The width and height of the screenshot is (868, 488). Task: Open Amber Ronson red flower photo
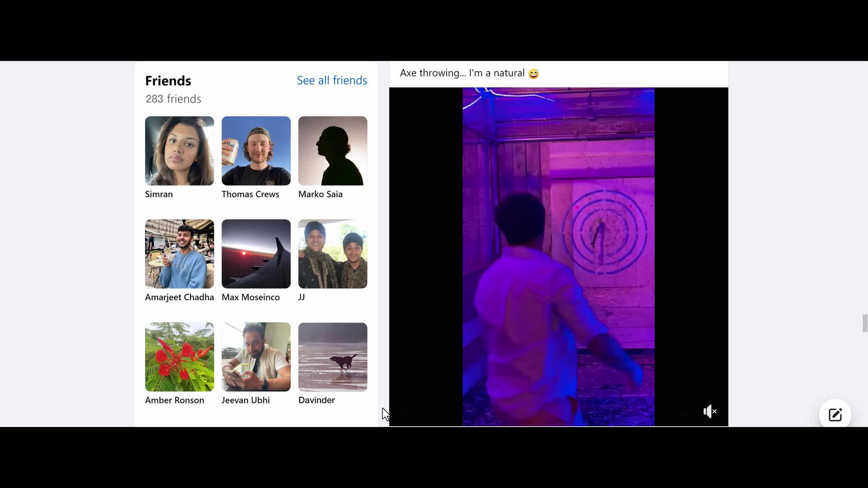(179, 357)
